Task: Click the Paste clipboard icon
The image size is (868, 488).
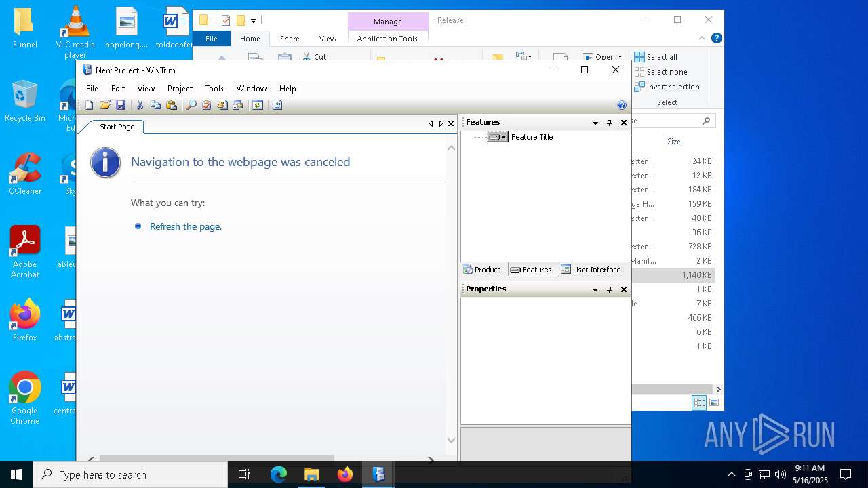Action: tap(172, 105)
